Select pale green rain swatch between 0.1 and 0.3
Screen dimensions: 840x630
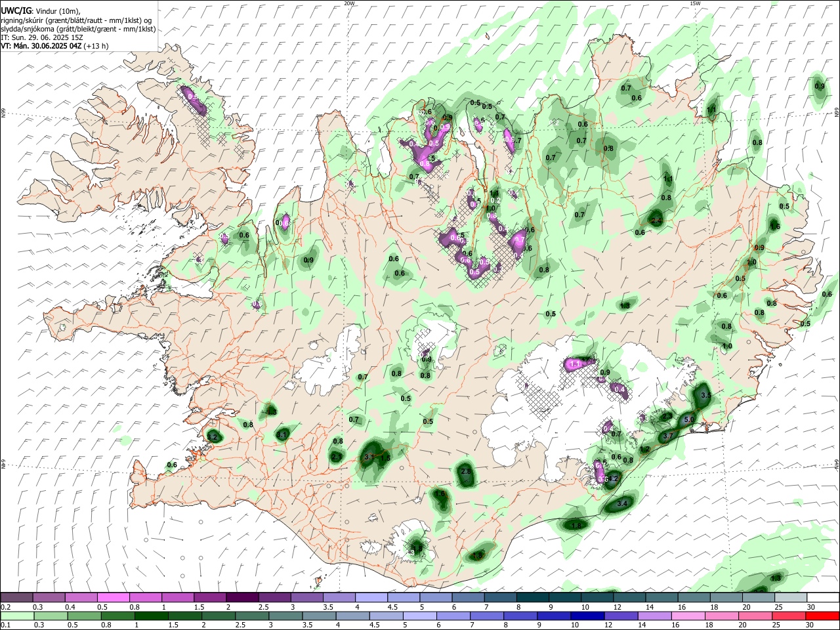tap(16, 616)
